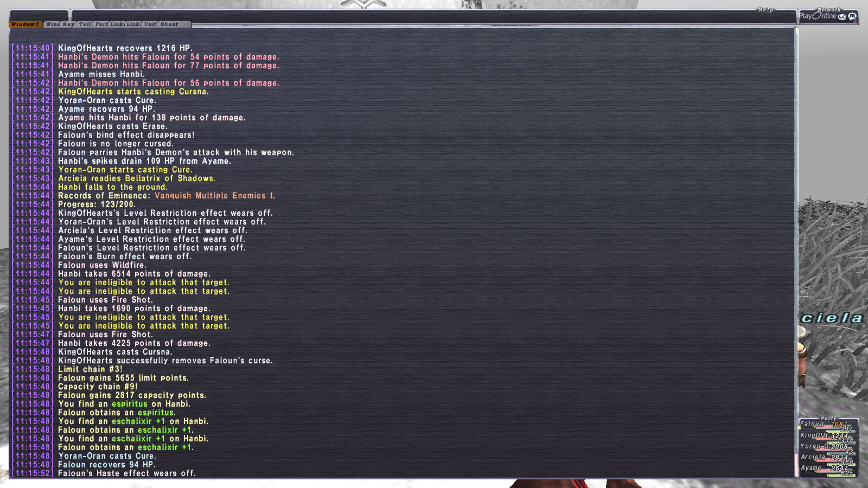Image resolution: width=868 pixels, height=488 pixels.
Task: Select the Tell chat tab
Action: pos(85,24)
